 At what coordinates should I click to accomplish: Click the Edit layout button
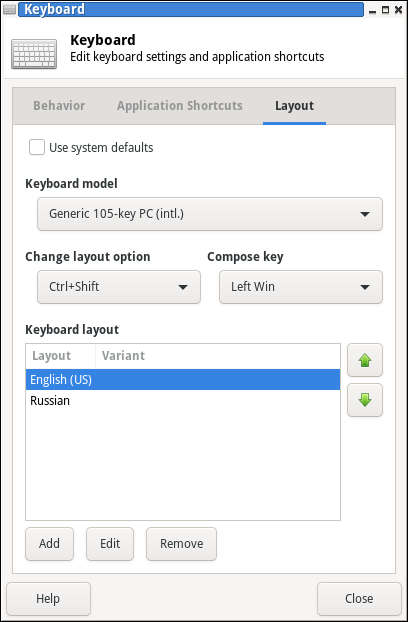point(110,544)
